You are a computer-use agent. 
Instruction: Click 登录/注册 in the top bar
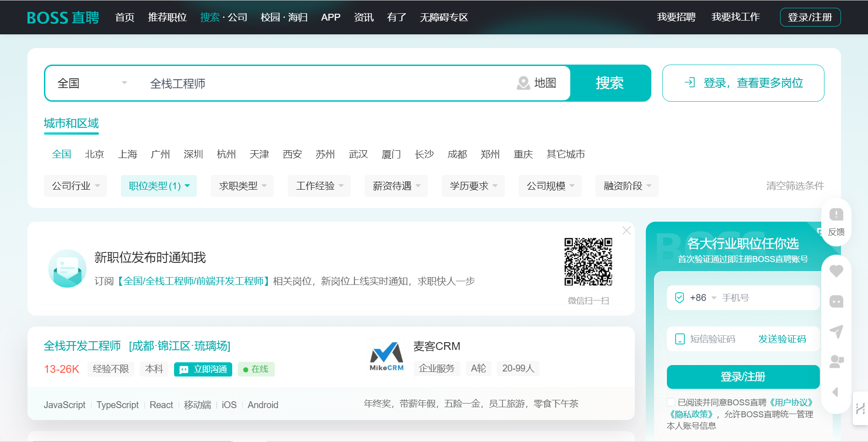(x=810, y=17)
